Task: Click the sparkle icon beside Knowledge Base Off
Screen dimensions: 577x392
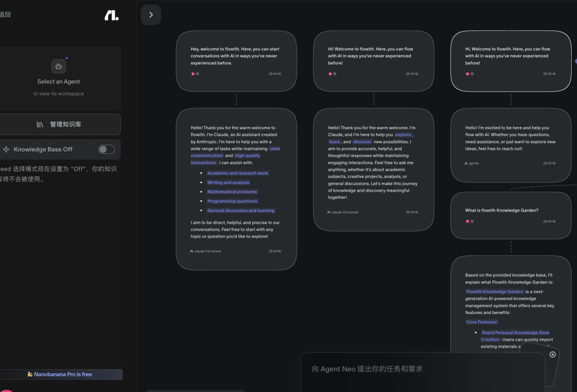Action: (6, 150)
